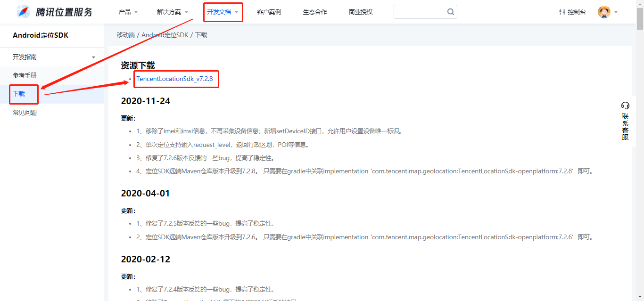Select 商业授权 in the top navigation
644x301 pixels.
click(x=360, y=11)
